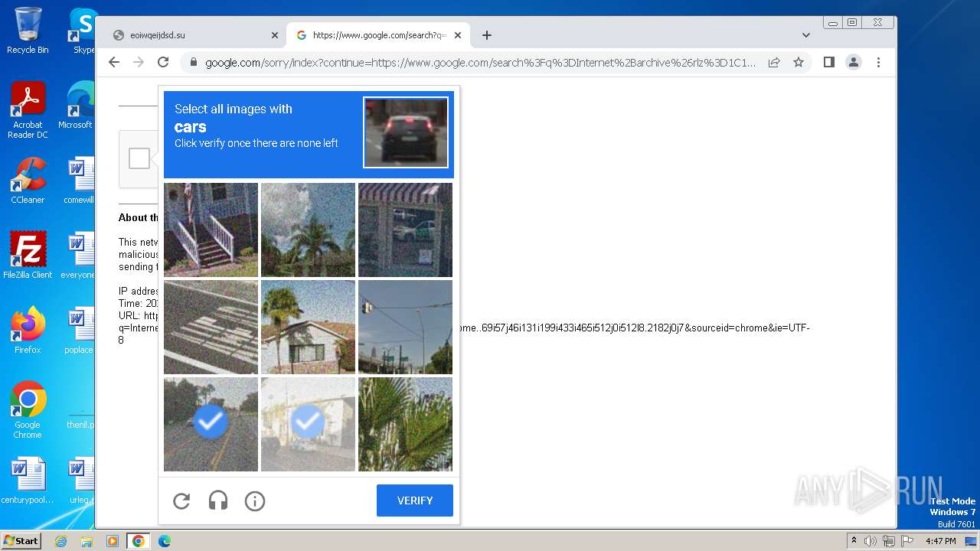The image size is (980, 551).
Task: Select the palm trees sky tile
Action: pos(308,230)
